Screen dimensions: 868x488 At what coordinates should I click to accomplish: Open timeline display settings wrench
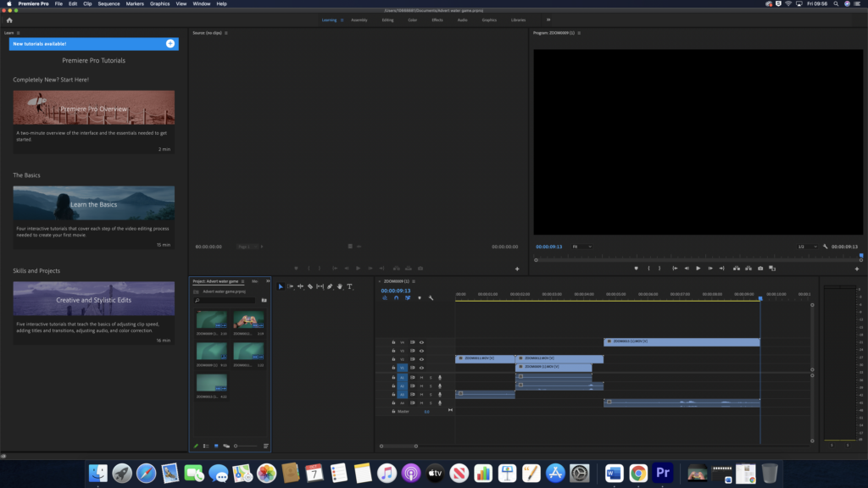[431, 297]
